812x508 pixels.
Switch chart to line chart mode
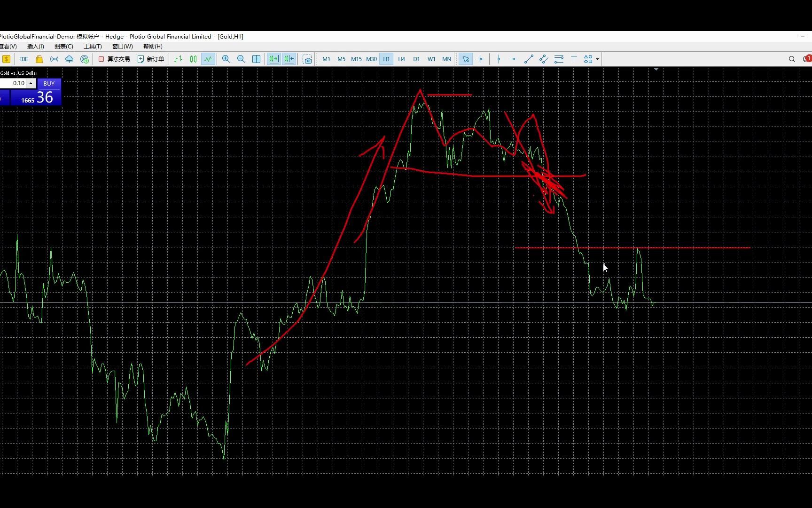tap(208, 59)
